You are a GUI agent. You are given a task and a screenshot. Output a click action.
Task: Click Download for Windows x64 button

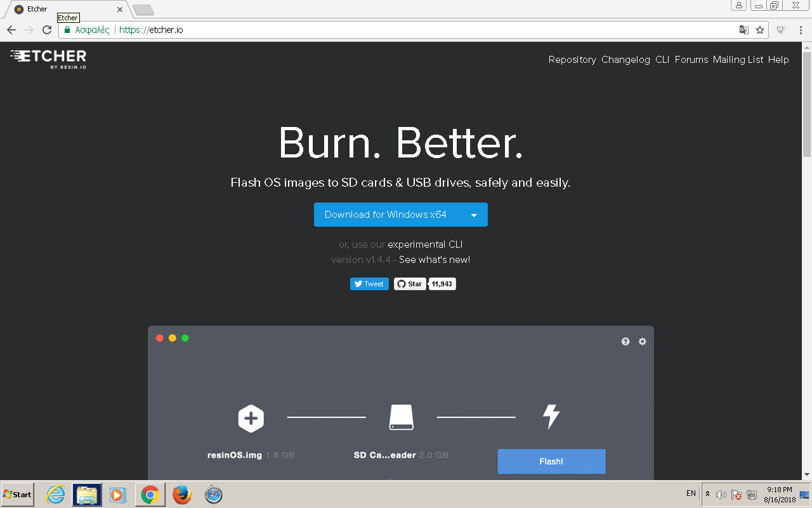(386, 215)
